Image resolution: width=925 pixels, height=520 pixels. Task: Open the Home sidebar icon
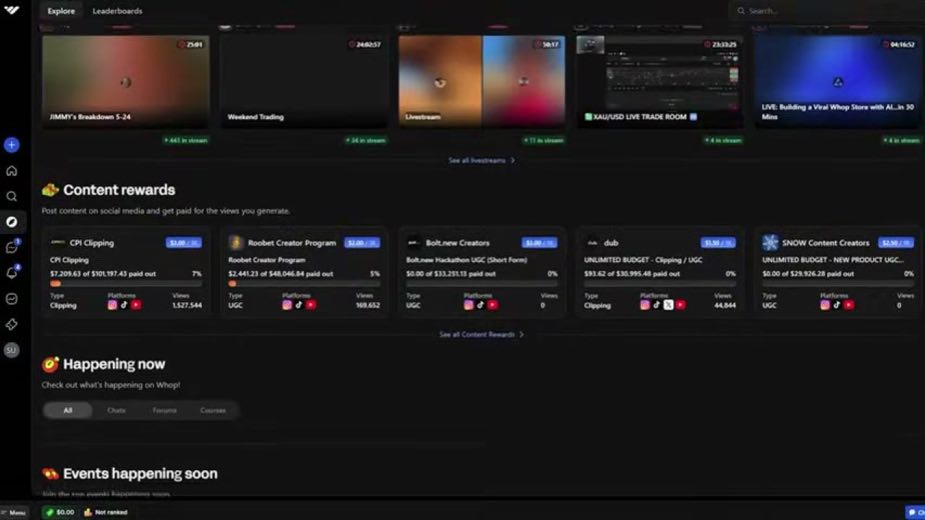click(11, 171)
